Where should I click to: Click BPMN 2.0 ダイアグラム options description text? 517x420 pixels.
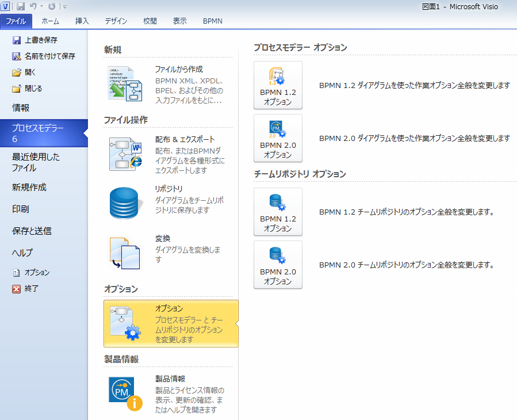415,138
